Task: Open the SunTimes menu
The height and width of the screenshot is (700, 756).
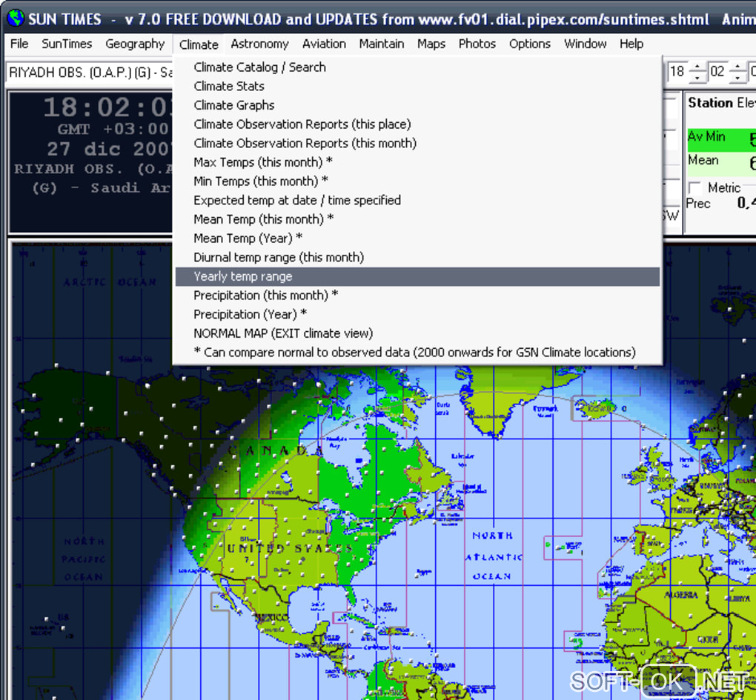Action: (x=67, y=44)
